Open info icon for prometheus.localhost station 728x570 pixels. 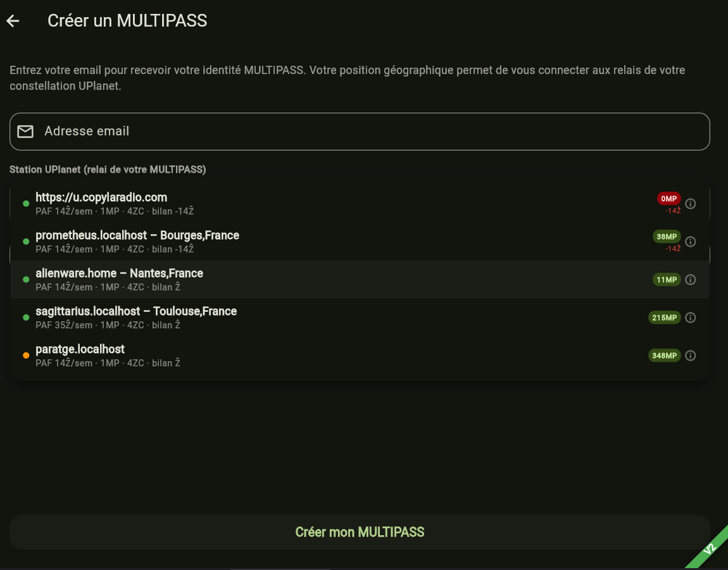click(691, 242)
